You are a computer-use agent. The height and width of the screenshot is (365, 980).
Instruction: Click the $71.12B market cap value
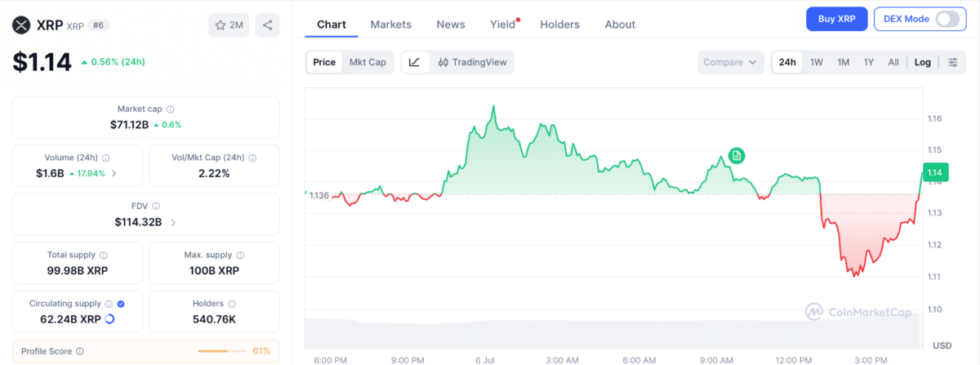click(x=129, y=124)
